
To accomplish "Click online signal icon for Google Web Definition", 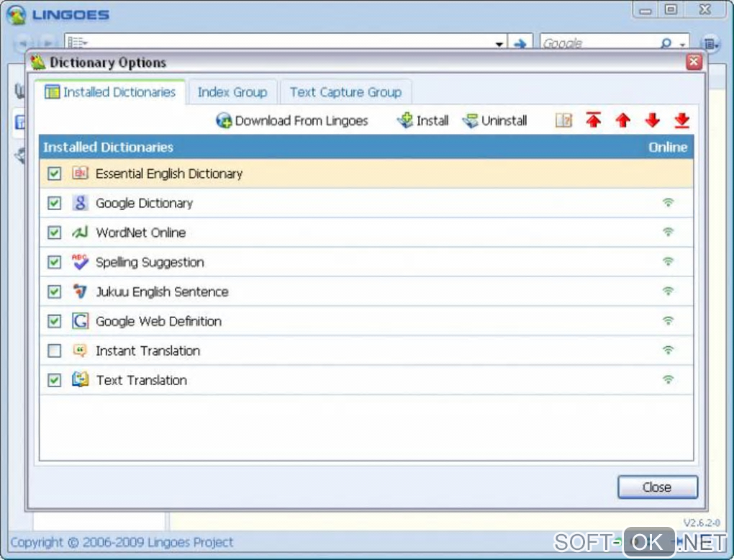I will (x=668, y=320).
